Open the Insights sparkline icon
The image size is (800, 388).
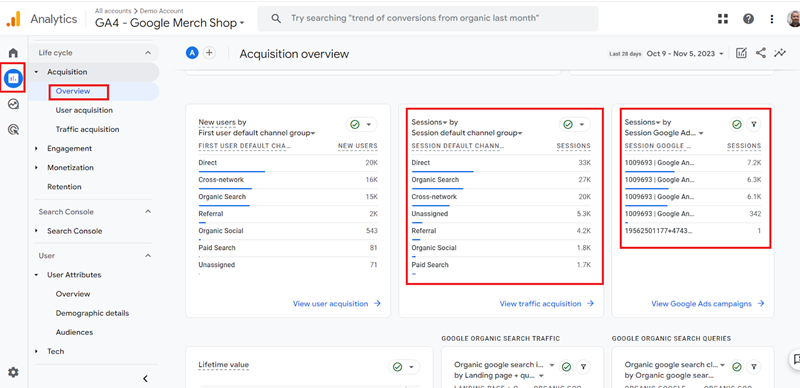tap(780, 53)
